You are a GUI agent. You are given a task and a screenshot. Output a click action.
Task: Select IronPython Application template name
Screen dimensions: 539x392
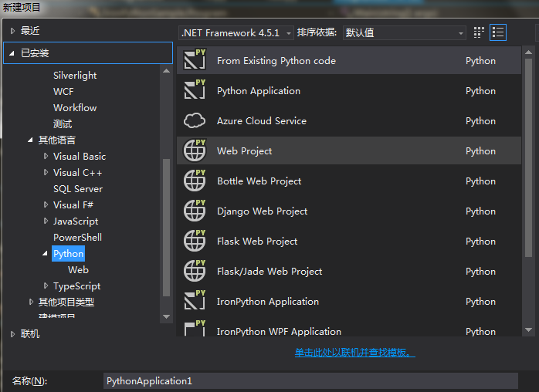pos(268,302)
